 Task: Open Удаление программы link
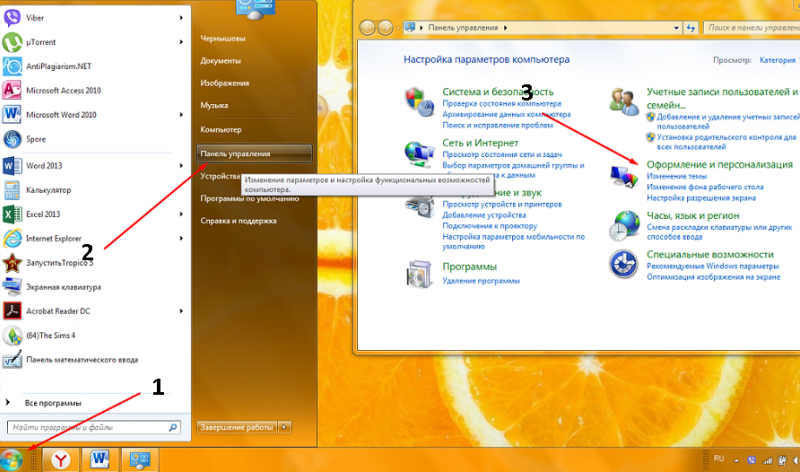pos(481,281)
